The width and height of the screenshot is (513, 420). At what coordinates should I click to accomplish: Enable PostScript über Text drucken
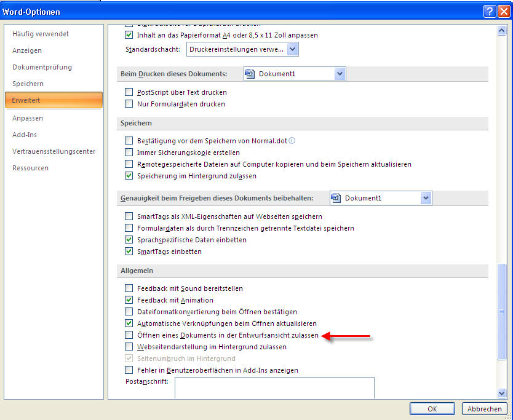129,92
